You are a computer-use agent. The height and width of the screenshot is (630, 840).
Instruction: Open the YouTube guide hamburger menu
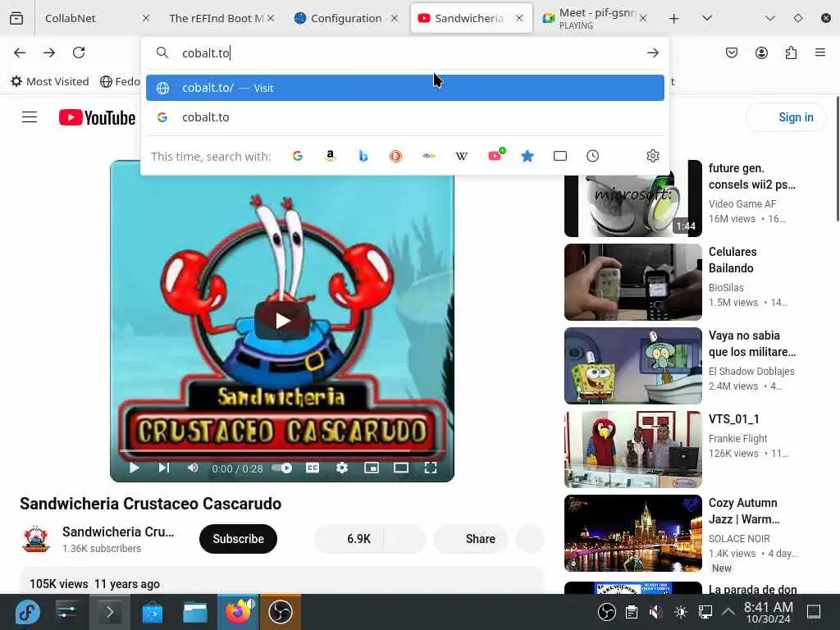coord(30,117)
